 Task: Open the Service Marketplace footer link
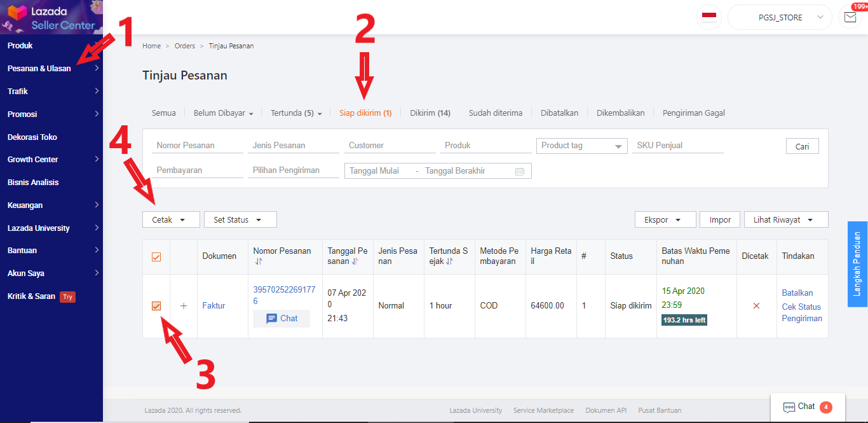(543, 410)
